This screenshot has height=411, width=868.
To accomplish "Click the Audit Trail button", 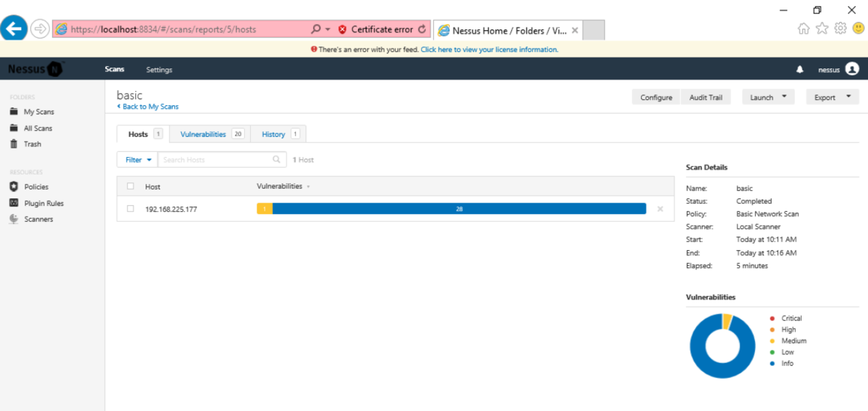I will (x=706, y=97).
